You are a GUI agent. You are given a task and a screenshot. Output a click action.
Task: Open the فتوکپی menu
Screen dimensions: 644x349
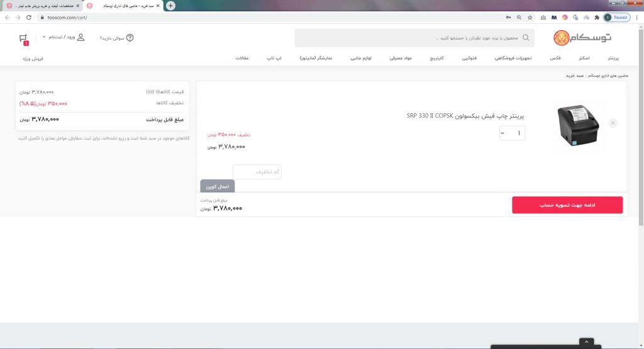[469, 58]
